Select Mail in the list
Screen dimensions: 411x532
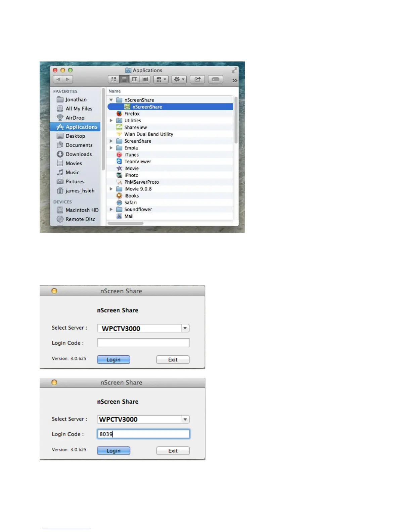point(170,216)
